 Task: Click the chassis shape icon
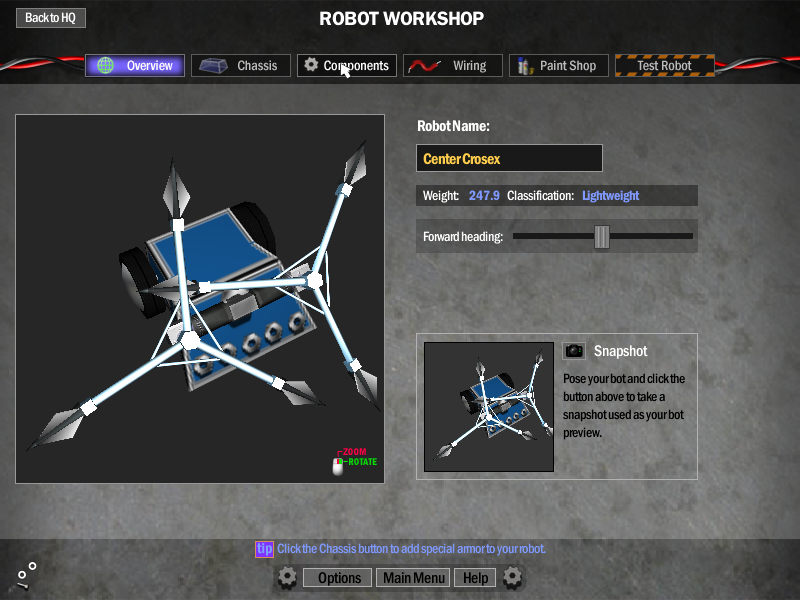click(x=213, y=65)
